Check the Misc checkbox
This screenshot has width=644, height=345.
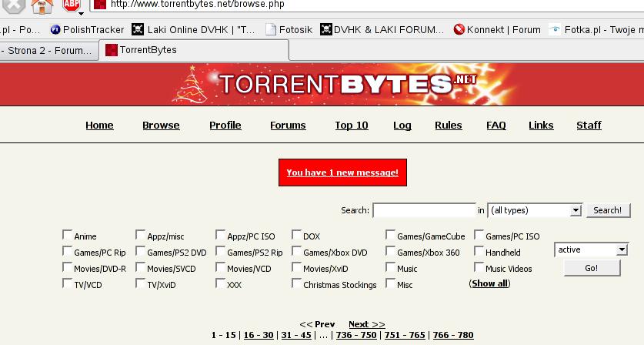(390, 283)
